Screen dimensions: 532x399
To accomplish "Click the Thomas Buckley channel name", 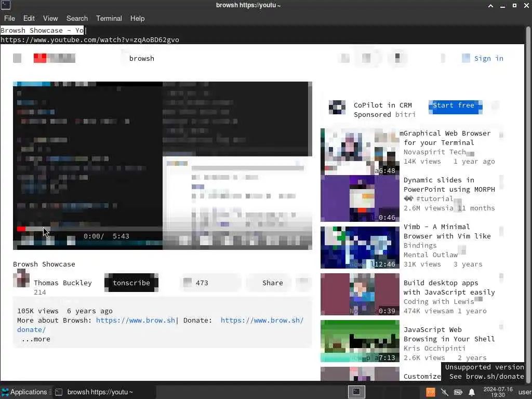I will click(x=63, y=283).
